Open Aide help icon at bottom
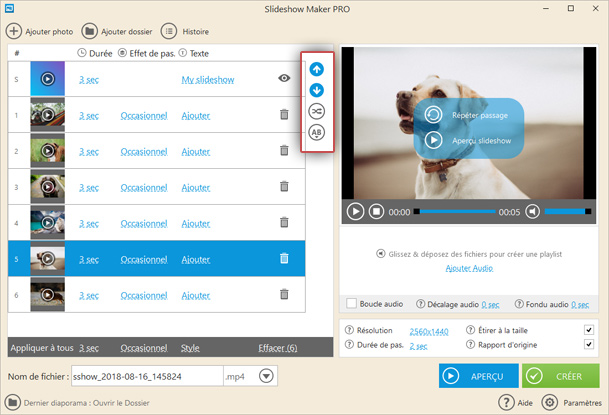The height and width of the screenshot is (415, 609). 506,403
